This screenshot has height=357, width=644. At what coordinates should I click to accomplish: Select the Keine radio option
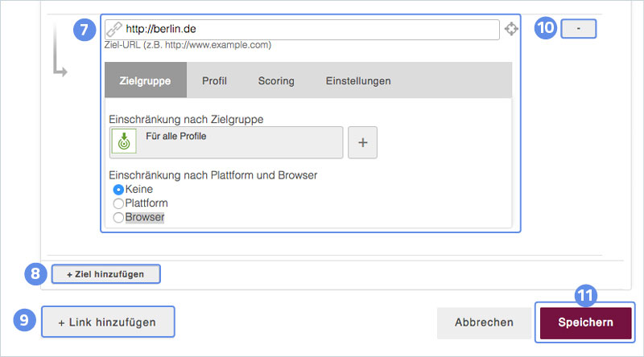118,189
